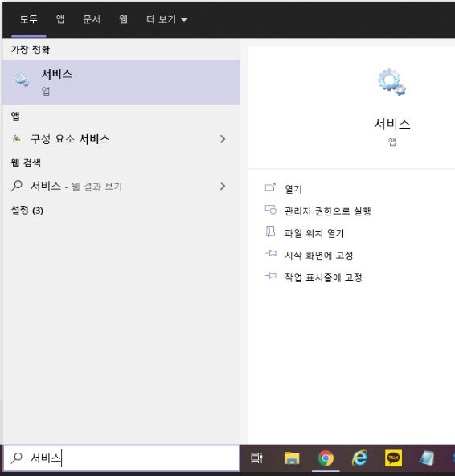The height and width of the screenshot is (476, 455).
Task: Open Task View from the taskbar
Action: point(256,458)
